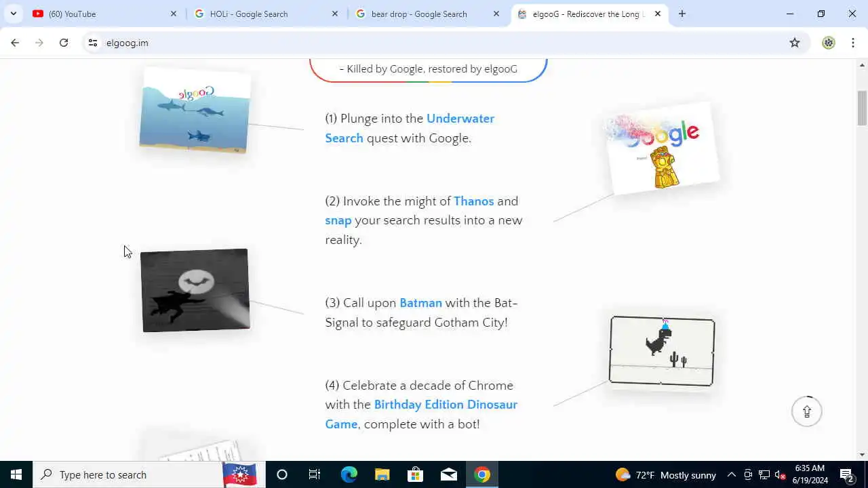The image size is (868, 488).
Task: Open the weather widget showing 72°F
Action: [666, 474]
